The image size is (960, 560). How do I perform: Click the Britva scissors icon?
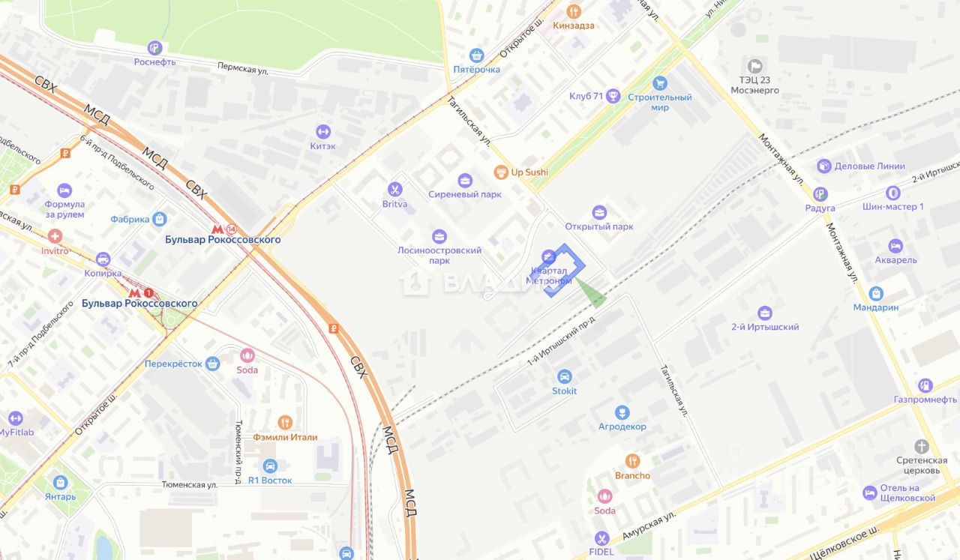[394, 190]
